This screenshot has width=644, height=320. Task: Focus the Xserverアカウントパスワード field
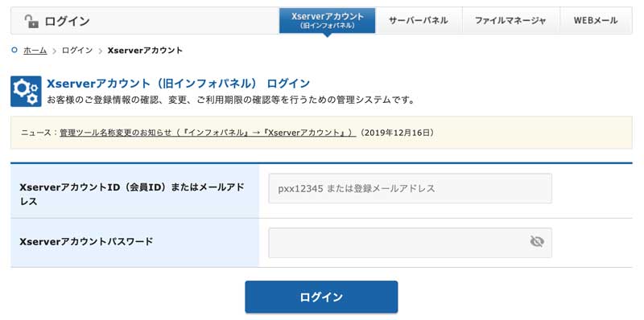point(410,243)
